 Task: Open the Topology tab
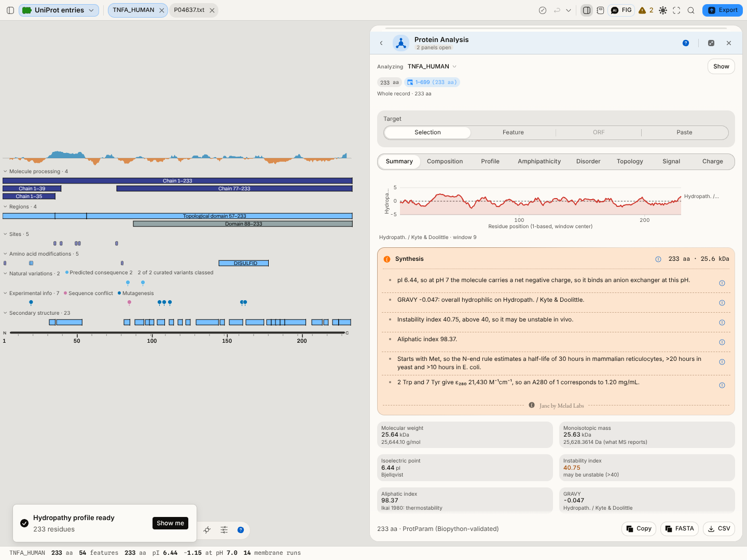pyautogui.click(x=630, y=162)
